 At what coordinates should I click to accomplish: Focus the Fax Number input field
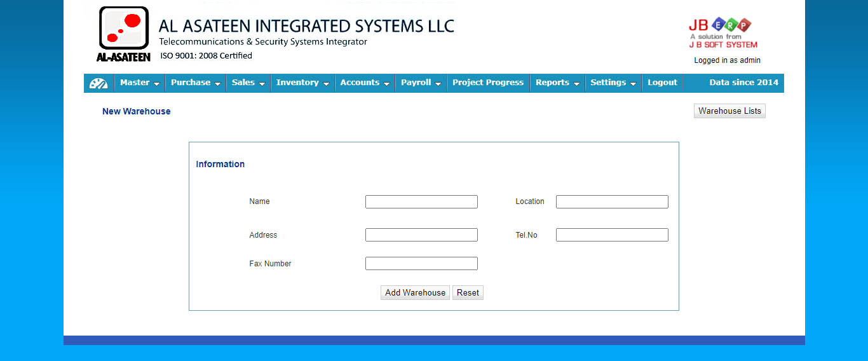click(421, 264)
